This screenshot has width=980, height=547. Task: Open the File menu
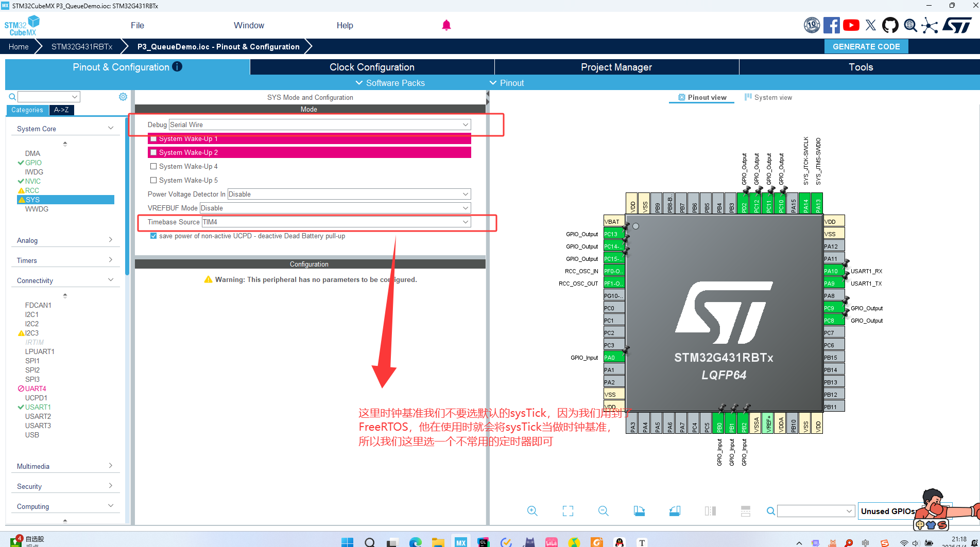pyautogui.click(x=137, y=25)
